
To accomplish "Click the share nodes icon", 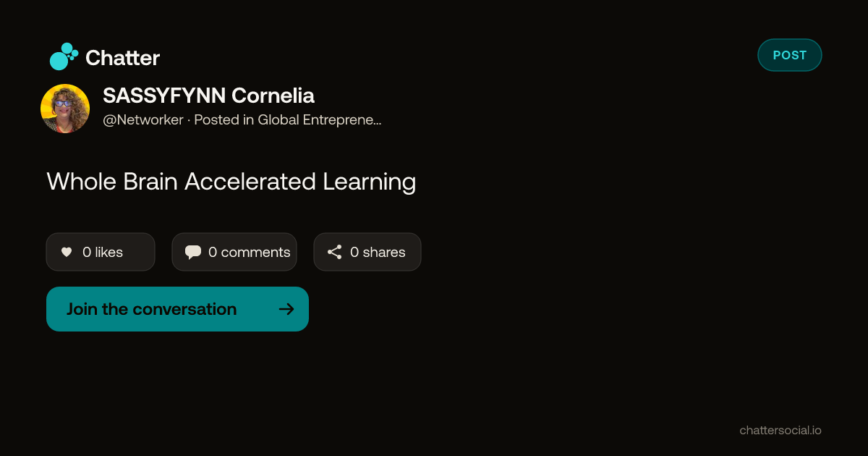I will click(334, 252).
